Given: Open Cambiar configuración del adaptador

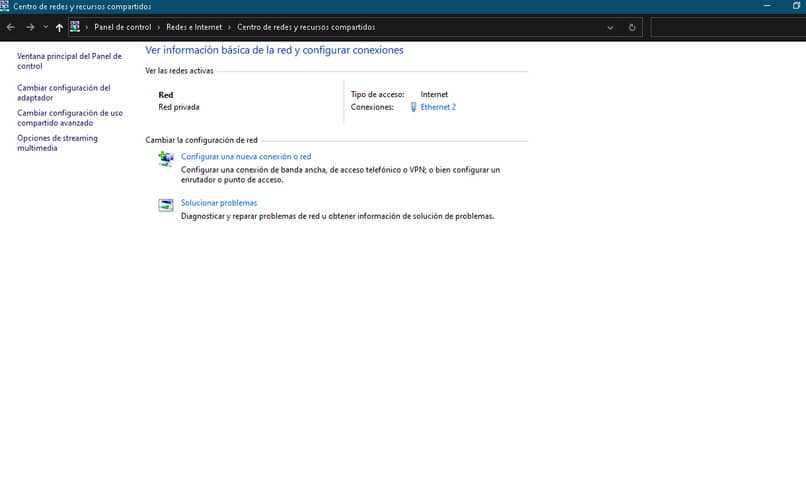Looking at the screenshot, I should (63, 93).
